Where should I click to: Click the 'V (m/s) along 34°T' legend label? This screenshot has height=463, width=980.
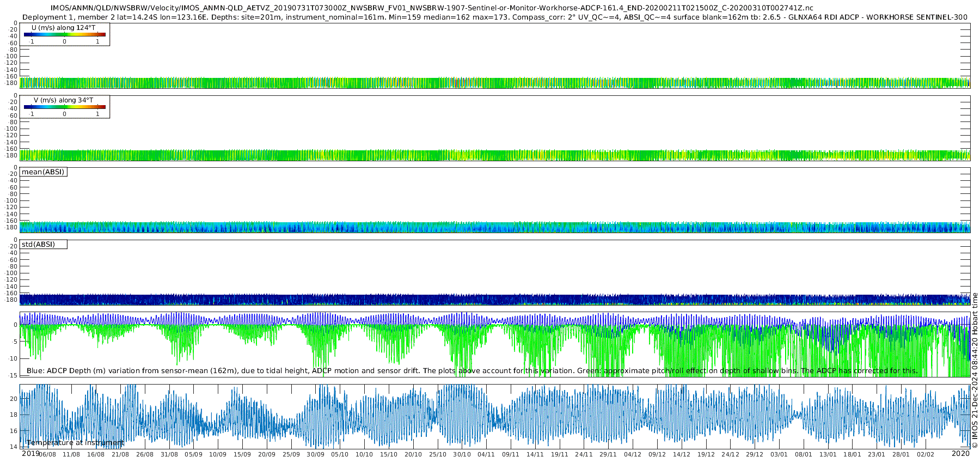point(63,100)
